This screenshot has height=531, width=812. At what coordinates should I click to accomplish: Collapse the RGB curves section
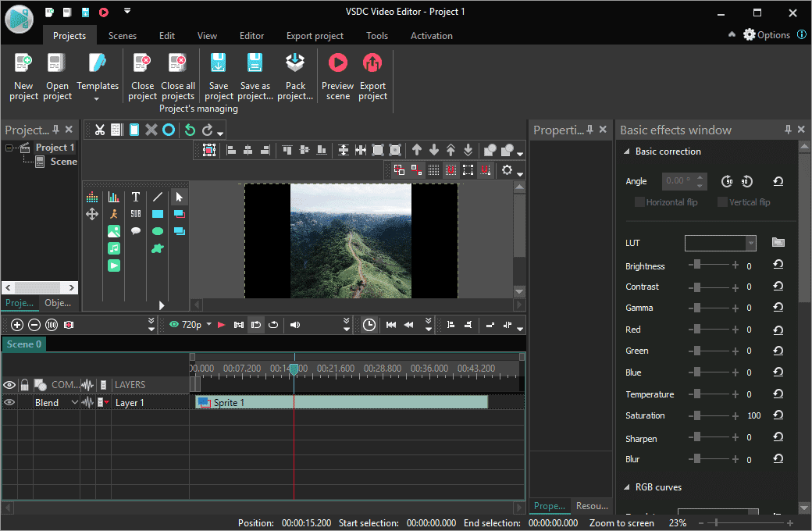click(627, 487)
